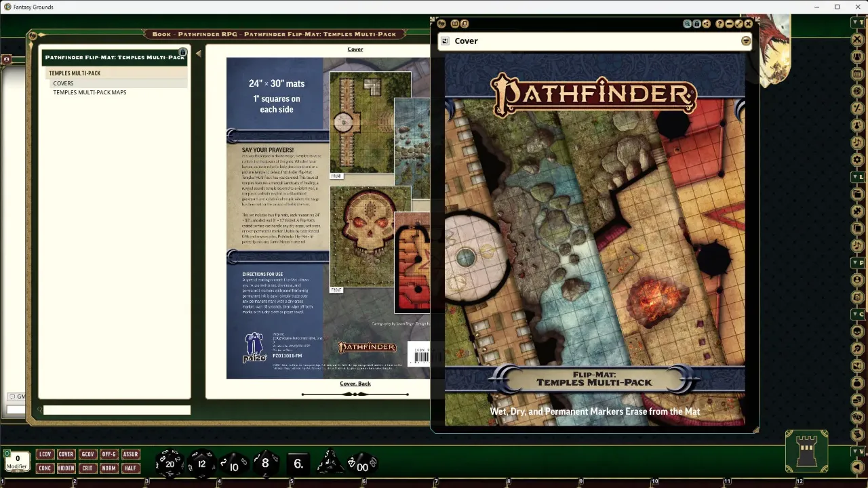Click the open book icon in Cover window
The image size is (868, 488).
pos(455,24)
